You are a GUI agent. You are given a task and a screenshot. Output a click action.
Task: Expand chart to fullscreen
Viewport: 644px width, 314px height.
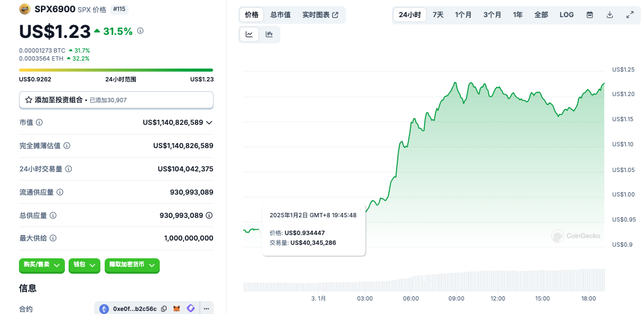pyautogui.click(x=630, y=15)
